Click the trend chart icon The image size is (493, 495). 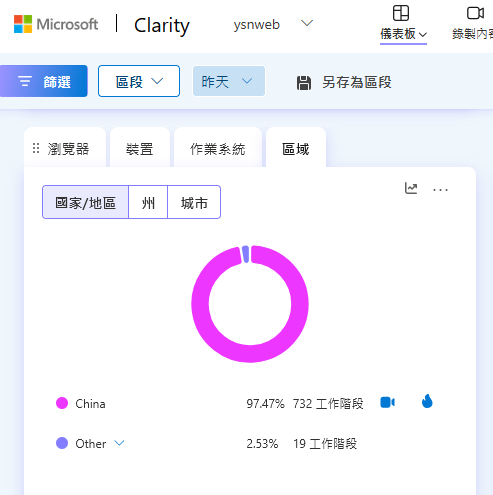click(x=411, y=188)
